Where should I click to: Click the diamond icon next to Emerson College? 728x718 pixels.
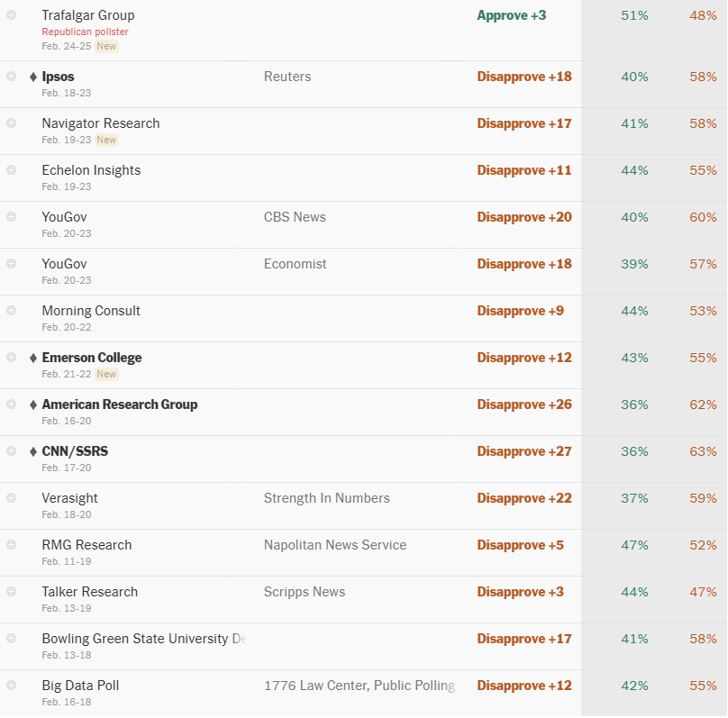point(33,358)
